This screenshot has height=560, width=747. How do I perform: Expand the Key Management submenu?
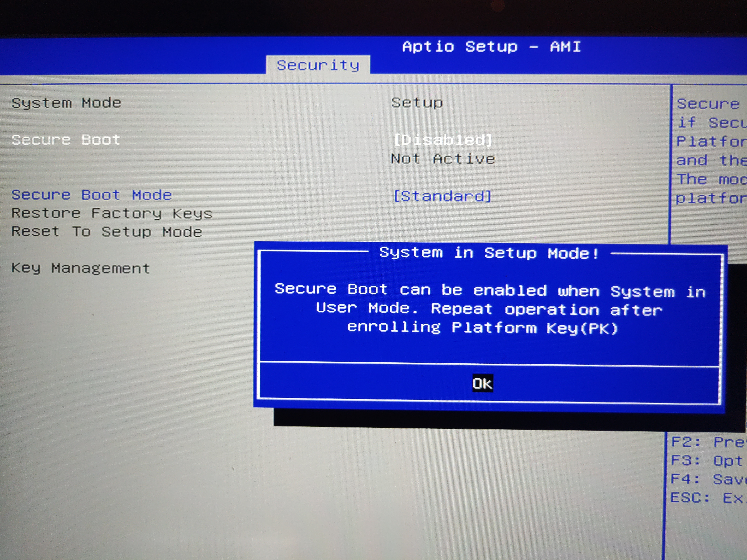click(80, 268)
